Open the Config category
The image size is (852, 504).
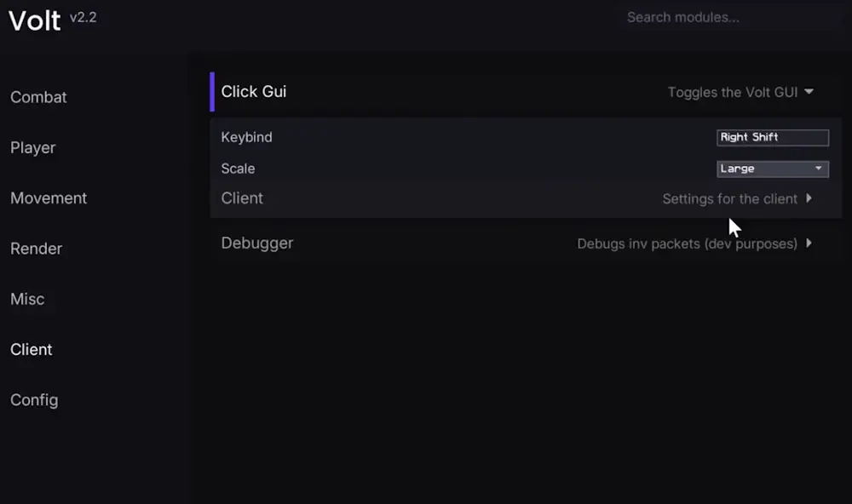coord(34,399)
